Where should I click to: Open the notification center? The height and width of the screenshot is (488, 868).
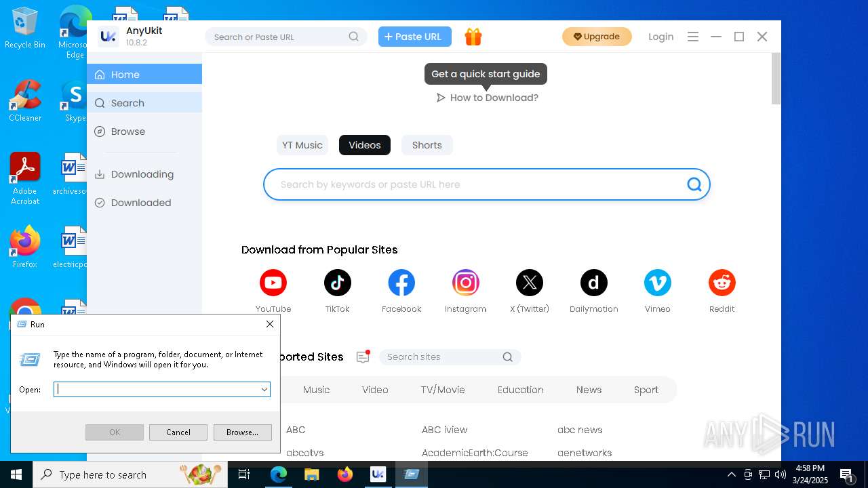click(x=846, y=474)
